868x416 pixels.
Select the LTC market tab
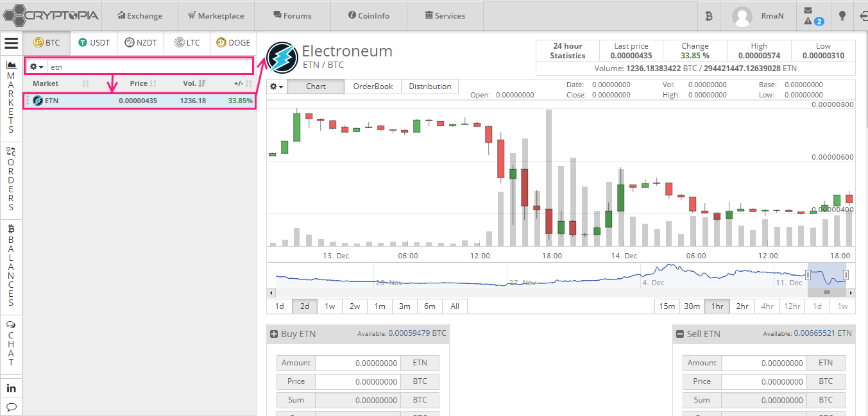pyautogui.click(x=187, y=43)
